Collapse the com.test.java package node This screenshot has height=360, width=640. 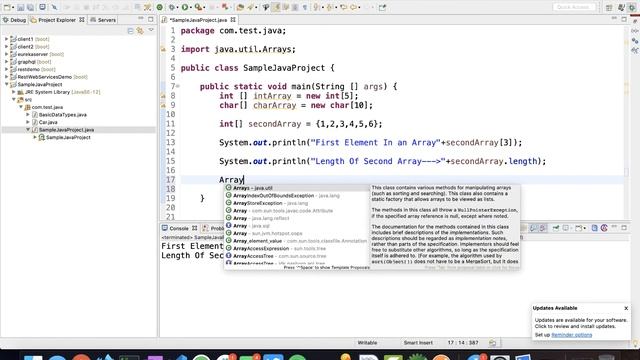tap(21, 107)
